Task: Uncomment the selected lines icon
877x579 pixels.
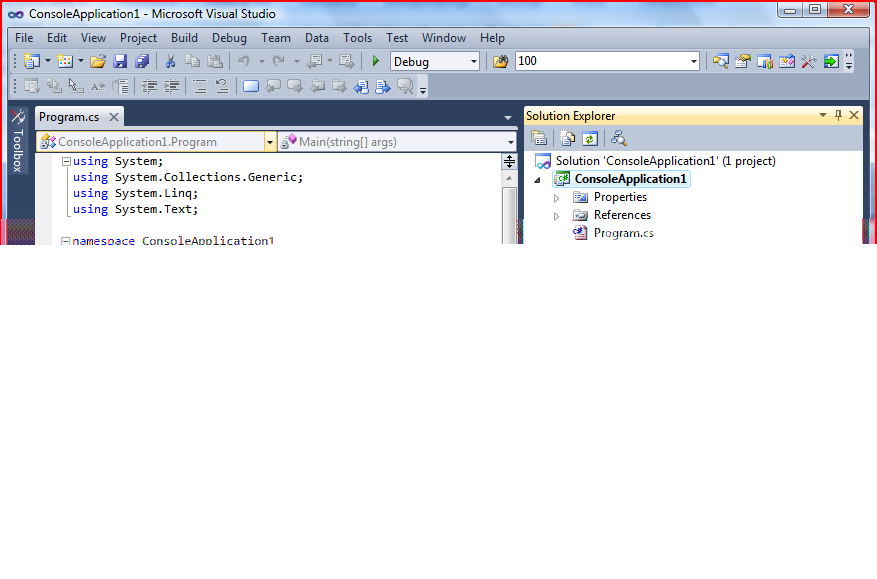Action: pos(221,86)
